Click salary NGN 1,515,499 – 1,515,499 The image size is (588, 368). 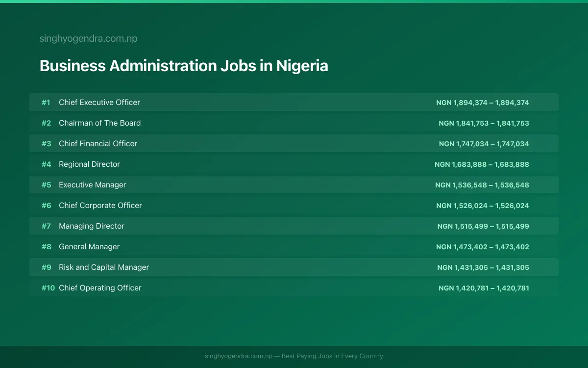483,226
